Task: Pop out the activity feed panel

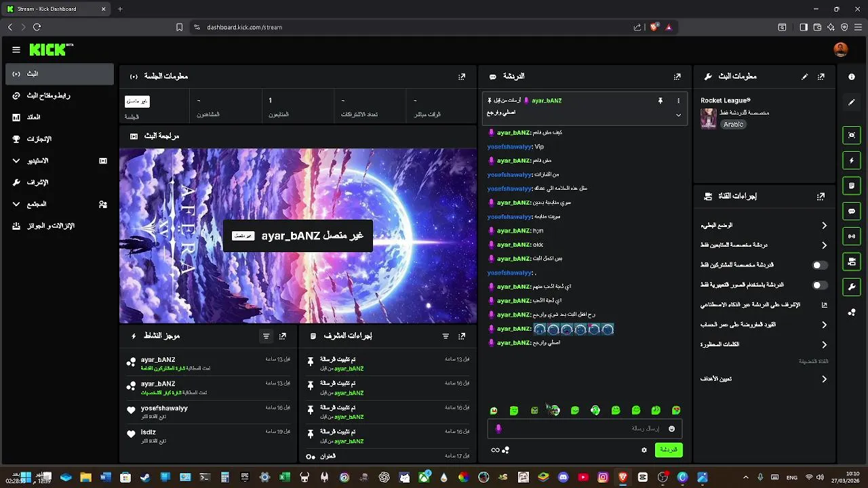Action: click(x=283, y=335)
